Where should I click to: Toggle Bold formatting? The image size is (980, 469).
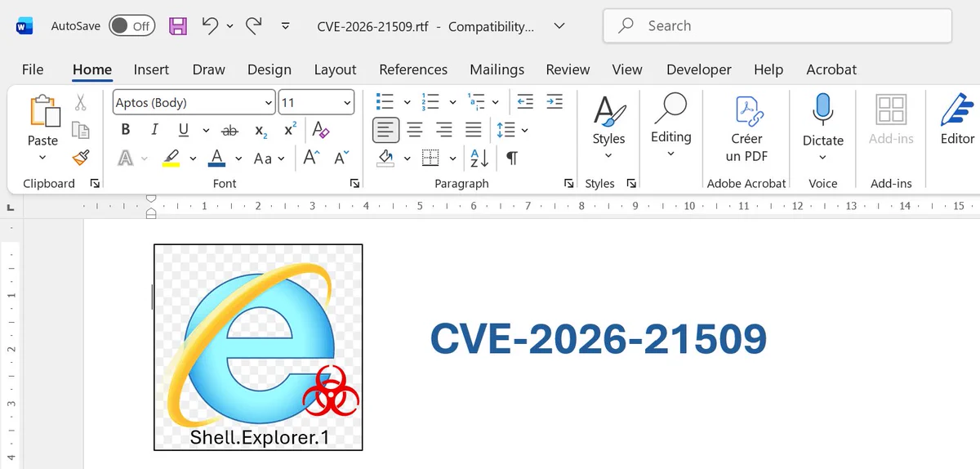125,130
